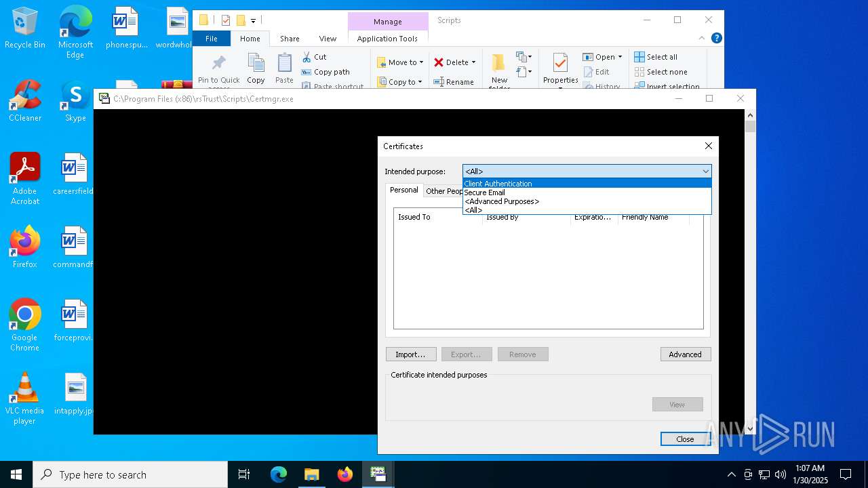Click Select none in Explorer ribbon
The image size is (868, 488).
[x=661, y=72]
